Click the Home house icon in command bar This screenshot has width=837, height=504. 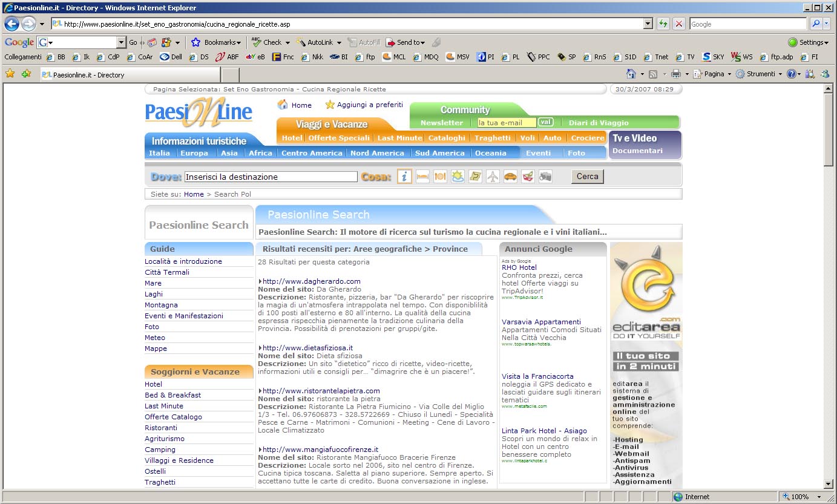pyautogui.click(x=631, y=74)
